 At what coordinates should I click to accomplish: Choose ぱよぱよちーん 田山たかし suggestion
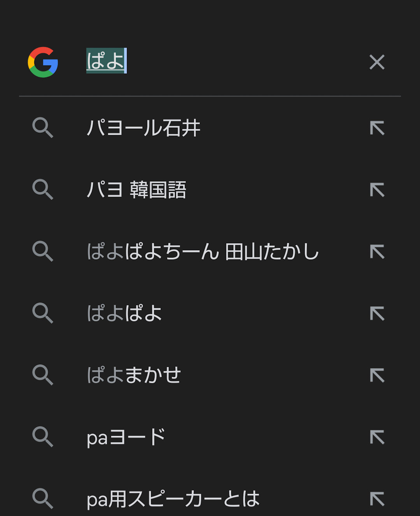(x=203, y=252)
